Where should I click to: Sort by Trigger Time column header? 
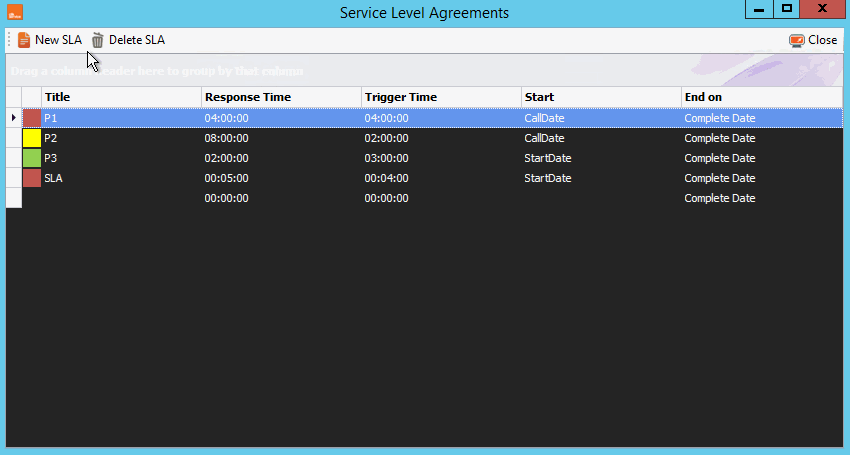point(441,97)
